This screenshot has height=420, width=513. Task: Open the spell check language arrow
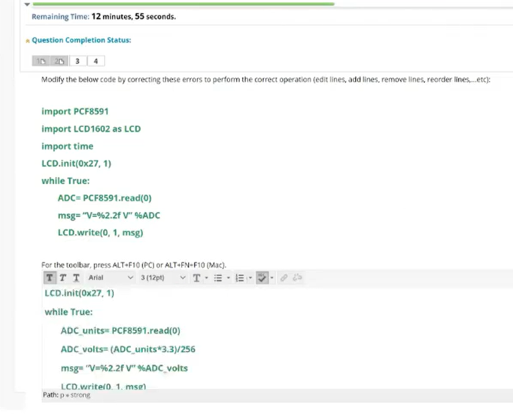271,278
